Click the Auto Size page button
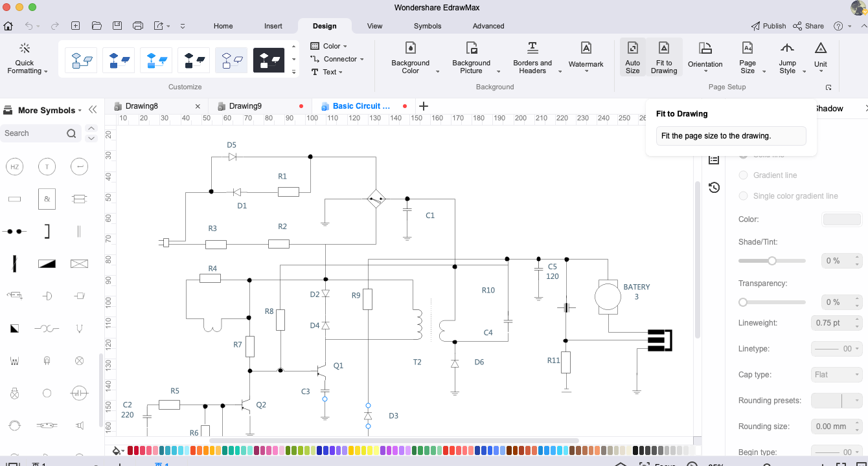Image resolution: width=868 pixels, height=466 pixels. tap(633, 58)
